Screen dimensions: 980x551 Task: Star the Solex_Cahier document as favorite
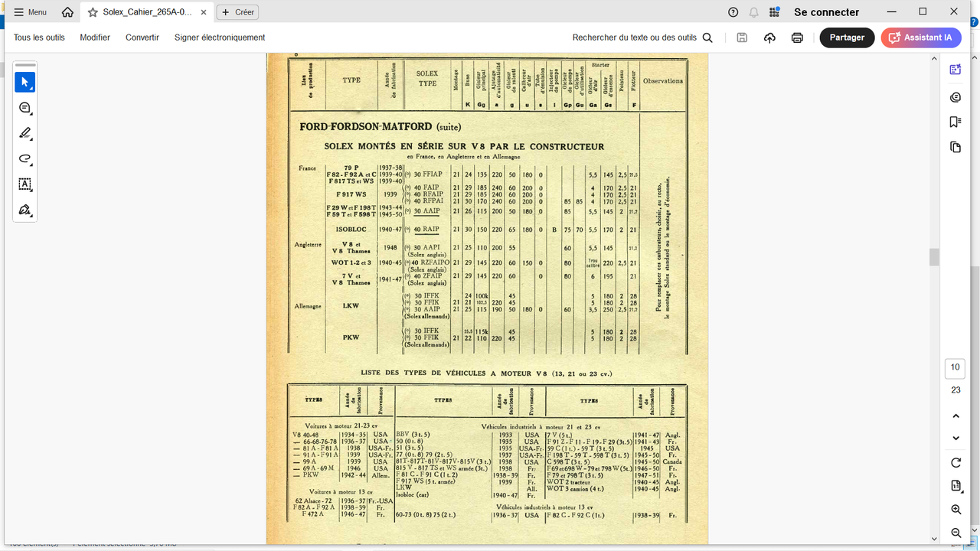tap(93, 12)
